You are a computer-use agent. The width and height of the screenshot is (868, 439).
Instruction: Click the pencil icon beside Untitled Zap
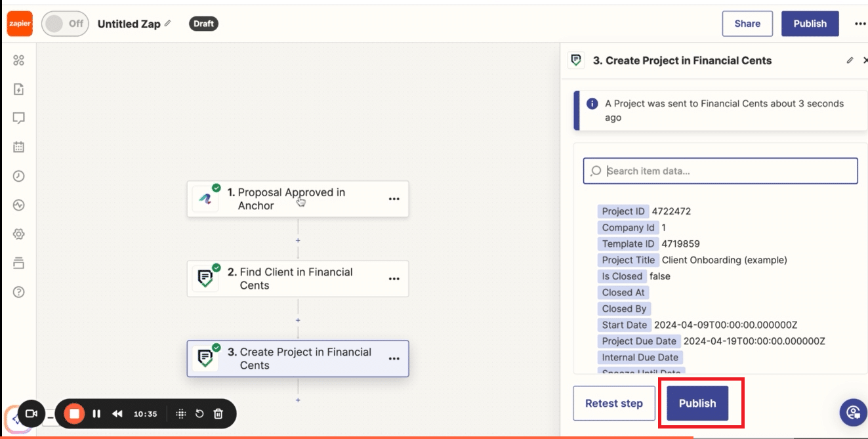167,24
